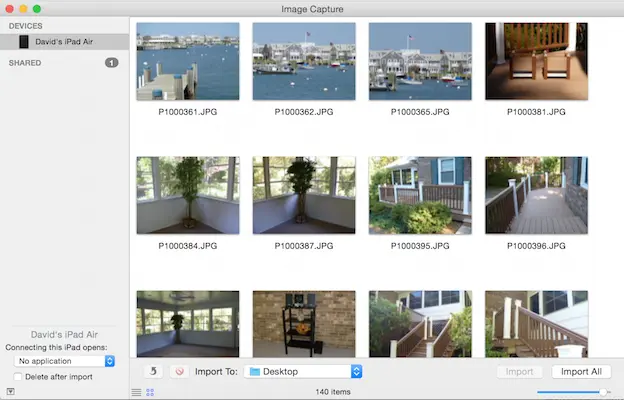Click the iPad device icon in sidebar
Screen dimensions: 624x400
24,42
